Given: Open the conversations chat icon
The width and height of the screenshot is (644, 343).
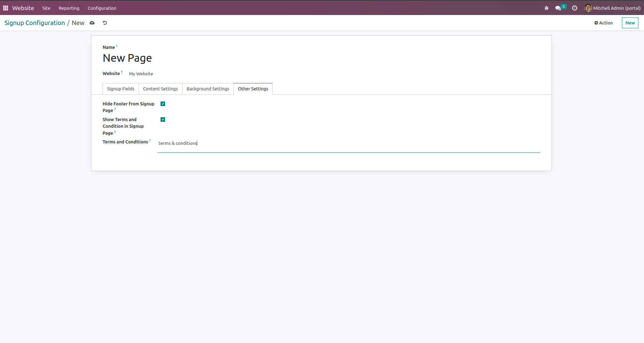Looking at the screenshot, I should coord(558,8).
